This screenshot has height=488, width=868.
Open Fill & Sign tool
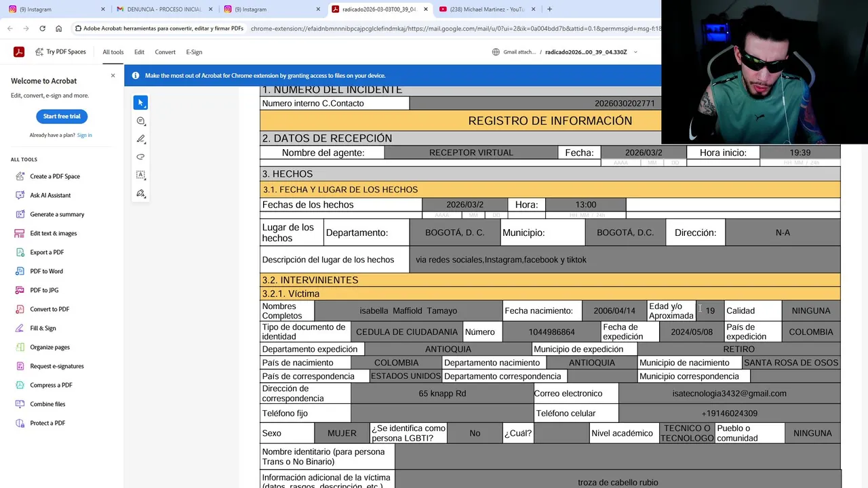coord(43,328)
